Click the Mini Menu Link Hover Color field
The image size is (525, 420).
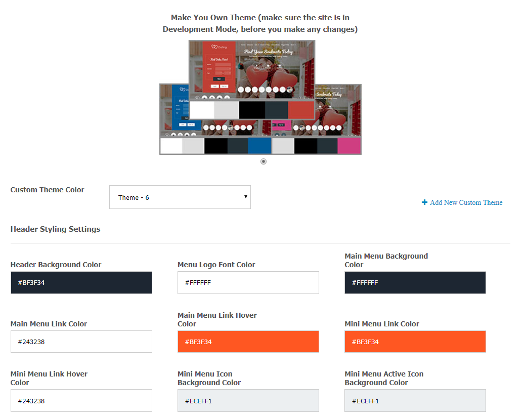pos(81,400)
